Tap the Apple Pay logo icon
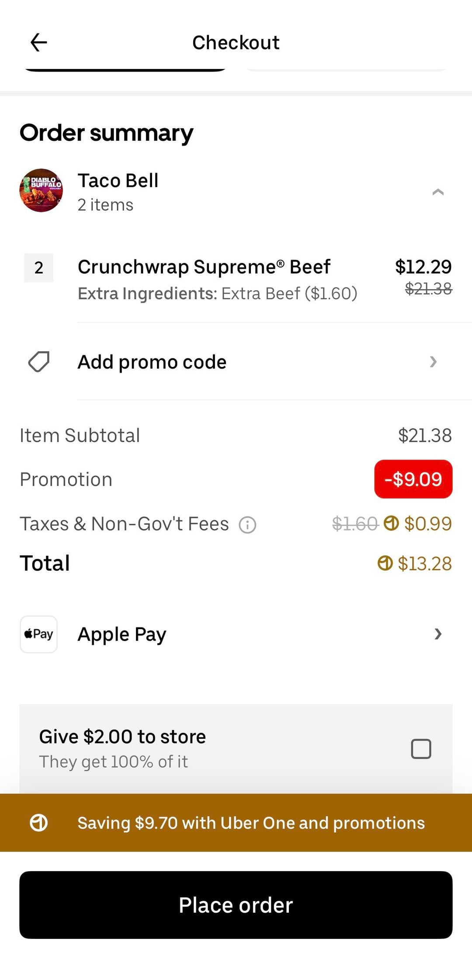Viewport: 472px width, 980px height. coord(39,634)
